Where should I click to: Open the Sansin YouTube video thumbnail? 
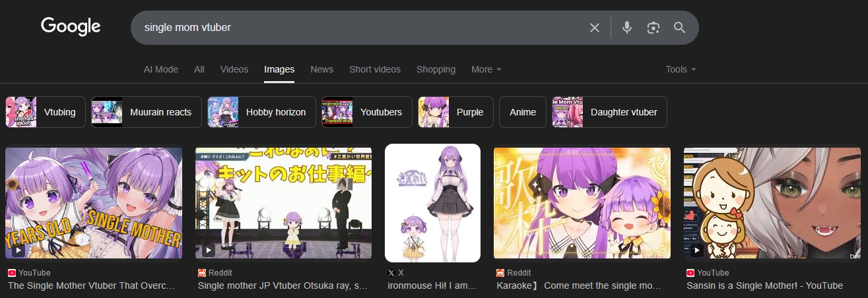pos(772,203)
